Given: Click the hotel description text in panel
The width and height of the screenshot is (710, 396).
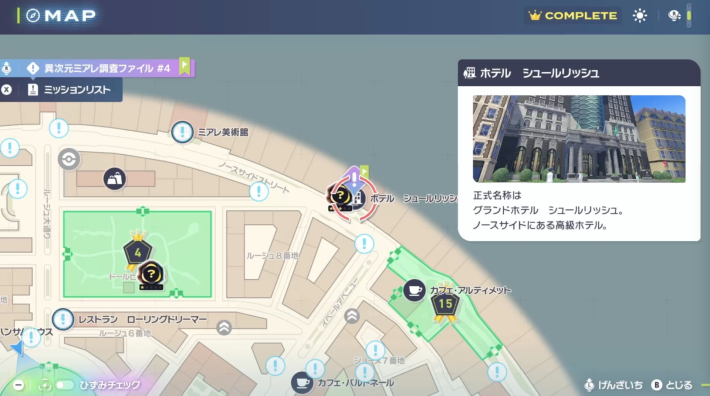Looking at the screenshot, I should click(x=548, y=210).
